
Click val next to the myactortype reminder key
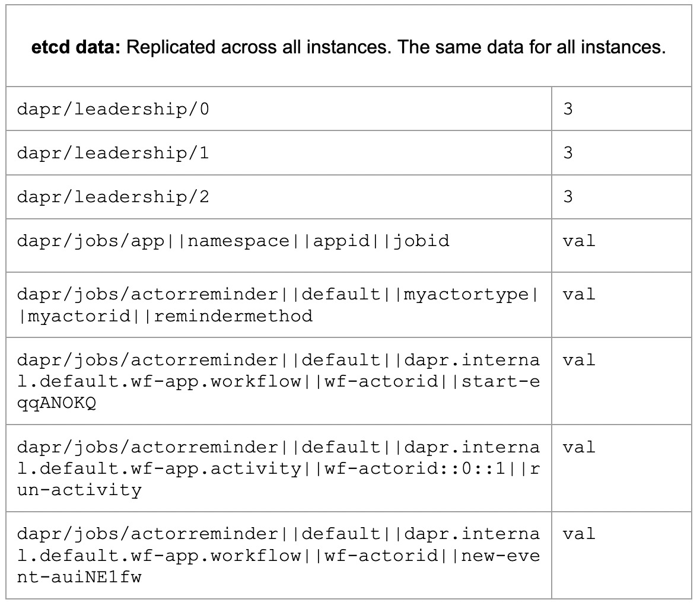[x=578, y=294]
